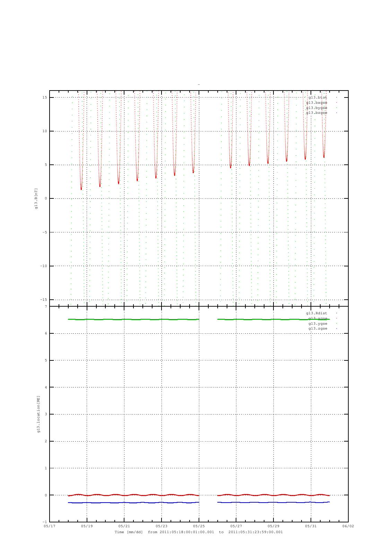This screenshot has height=555, width=392.
Task: Select the 3 tick on the location axis
Action: 46,414
